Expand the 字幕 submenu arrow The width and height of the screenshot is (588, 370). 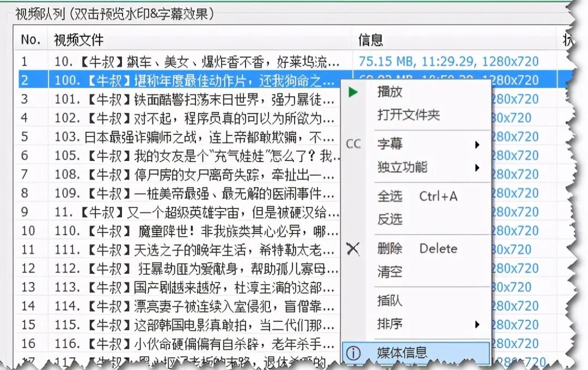(x=477, y=145)
